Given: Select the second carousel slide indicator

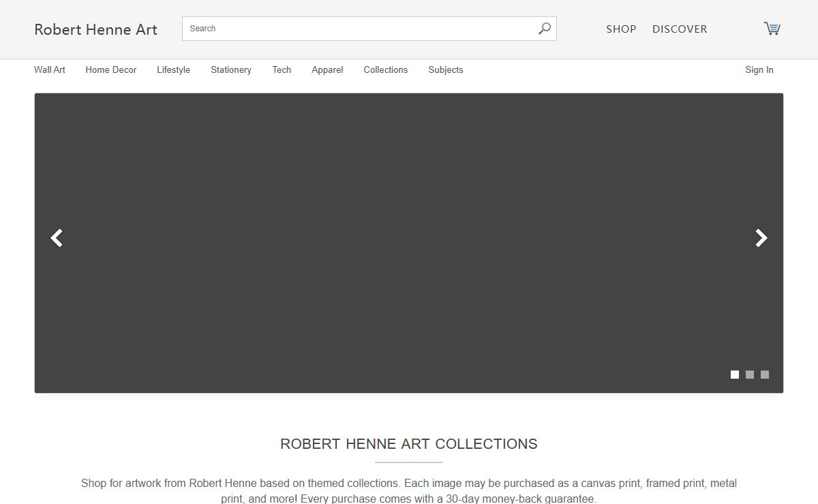Looking at the screenshot, I should tap(750, 375).
